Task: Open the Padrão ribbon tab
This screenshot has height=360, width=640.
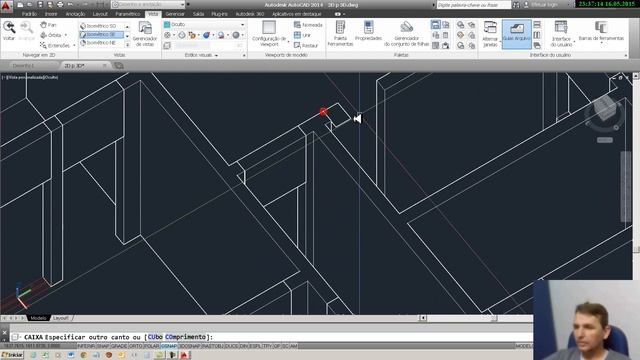Action: 29,14
